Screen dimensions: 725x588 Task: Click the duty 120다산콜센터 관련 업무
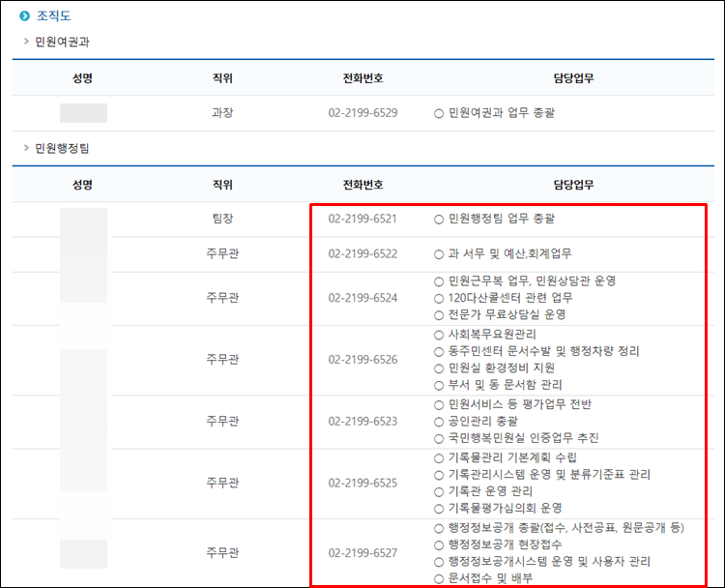(x=510, y=298)
